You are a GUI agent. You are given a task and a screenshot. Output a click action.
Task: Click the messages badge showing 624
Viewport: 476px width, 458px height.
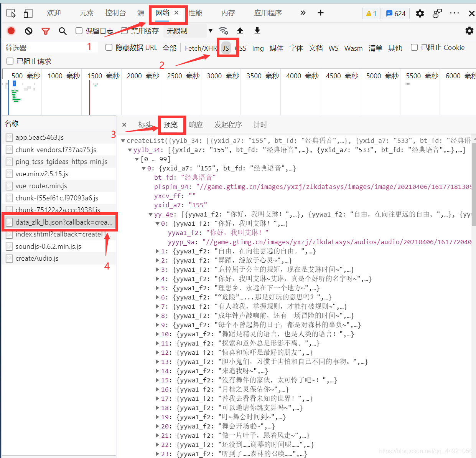[x=395, y=13]
